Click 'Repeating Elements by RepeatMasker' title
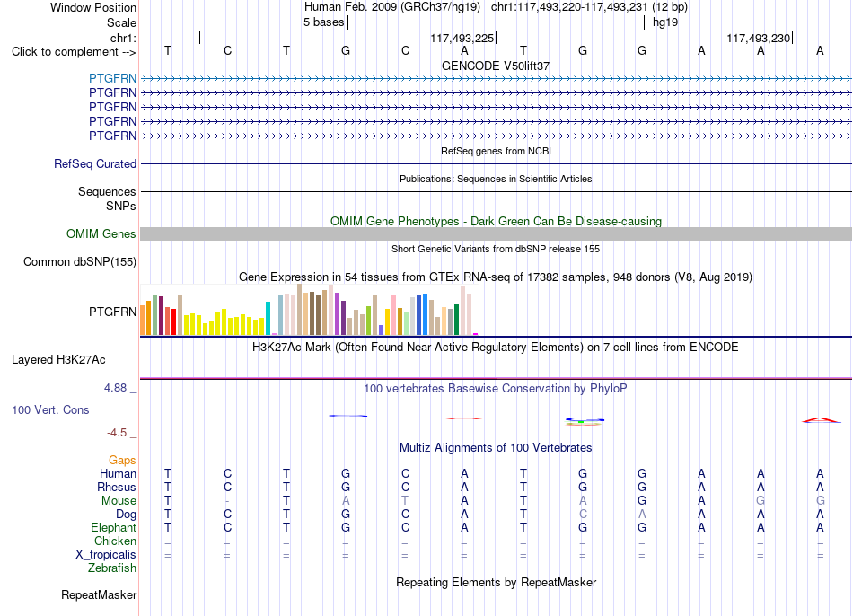The height and width of the screenshot is (616, 853). coord(496,582)
